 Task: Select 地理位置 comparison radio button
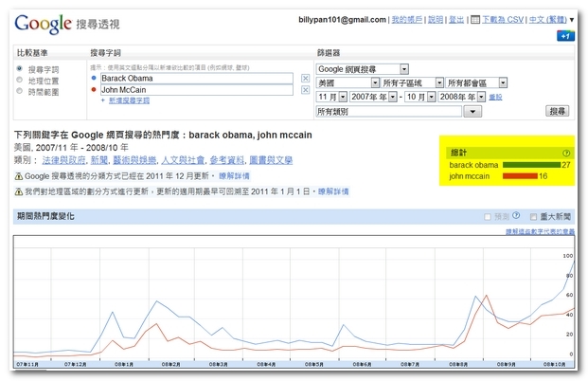coord(20,80)
